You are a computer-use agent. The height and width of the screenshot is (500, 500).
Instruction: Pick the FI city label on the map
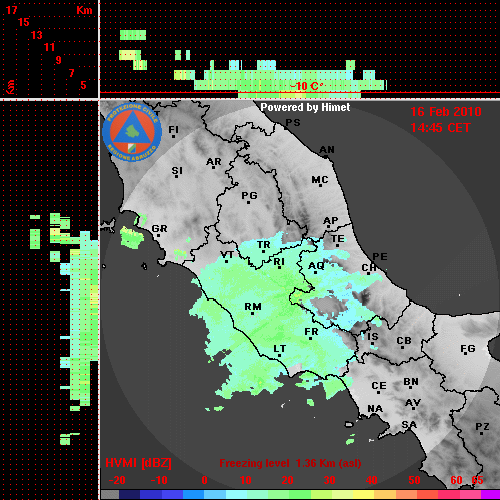(x=173, y=130)
